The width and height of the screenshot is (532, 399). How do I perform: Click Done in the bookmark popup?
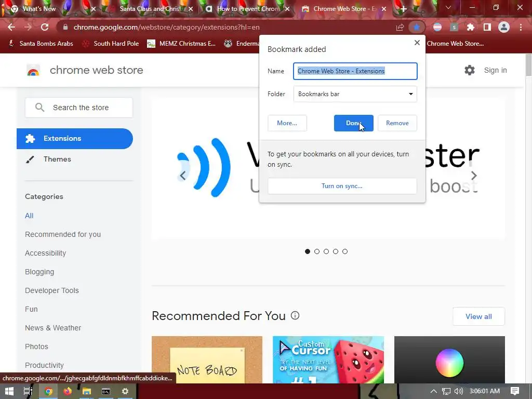pyautogui.click(x=353, y=123)
